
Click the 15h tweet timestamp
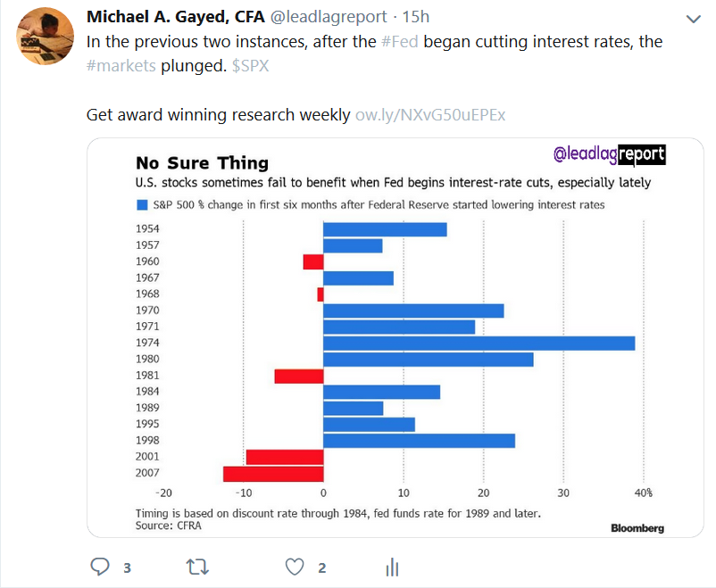point(415,17)
